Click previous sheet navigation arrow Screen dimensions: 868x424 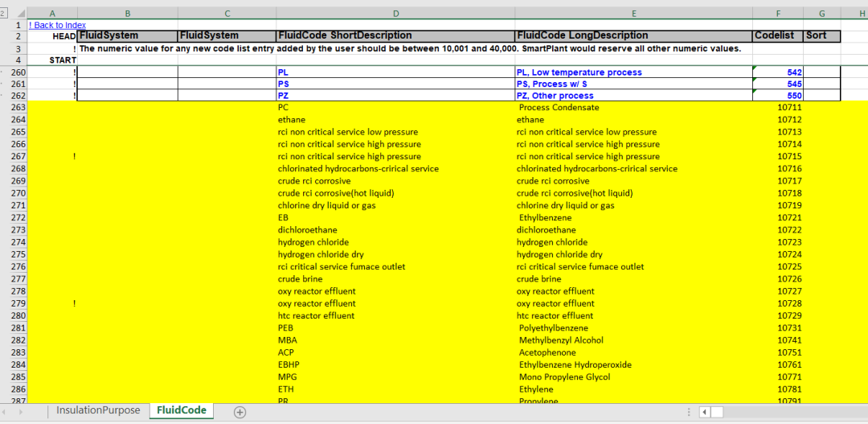coord(5,412)
